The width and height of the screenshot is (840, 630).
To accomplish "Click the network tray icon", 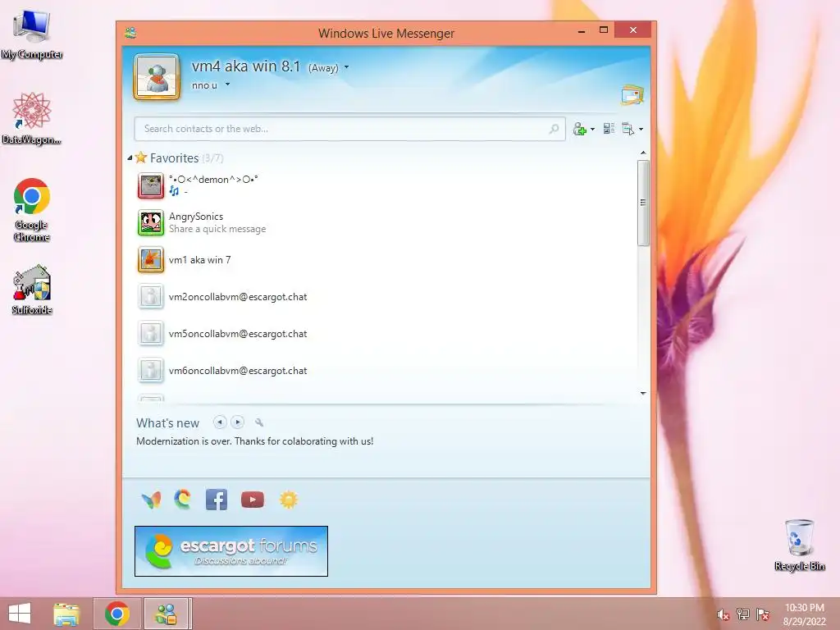I will pyautogui.click(x=742, y=614).
